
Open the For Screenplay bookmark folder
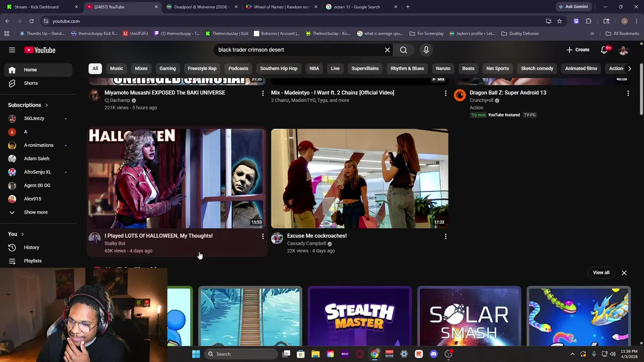tap(427, 34)
